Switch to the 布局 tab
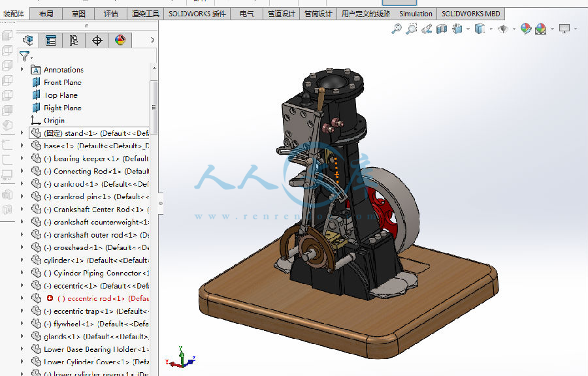Image resolution: width=588 pixels, height=376 pixels. click(x=46, y=14)
